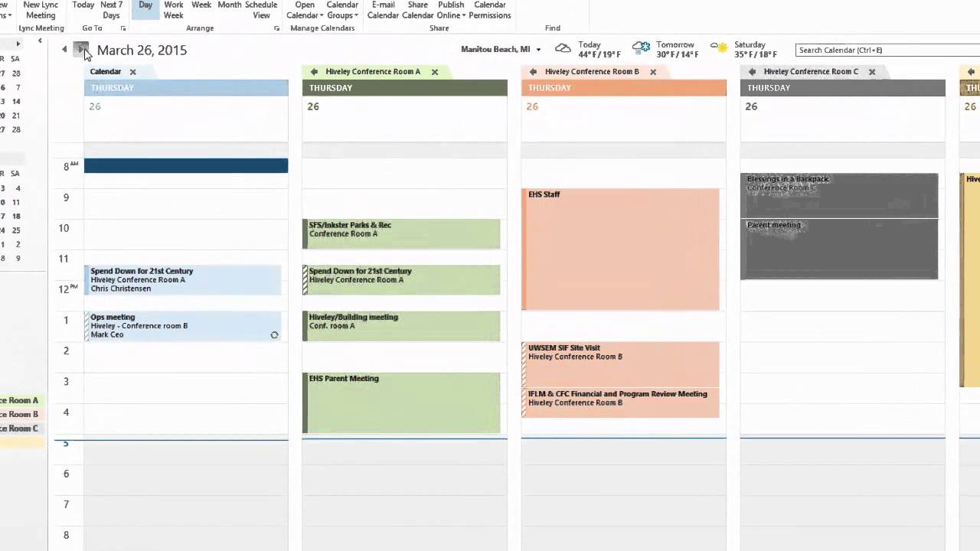This screenshot has width=980, height=551.
Task: Open Publish Online dropdown
Action: (451, 10)
